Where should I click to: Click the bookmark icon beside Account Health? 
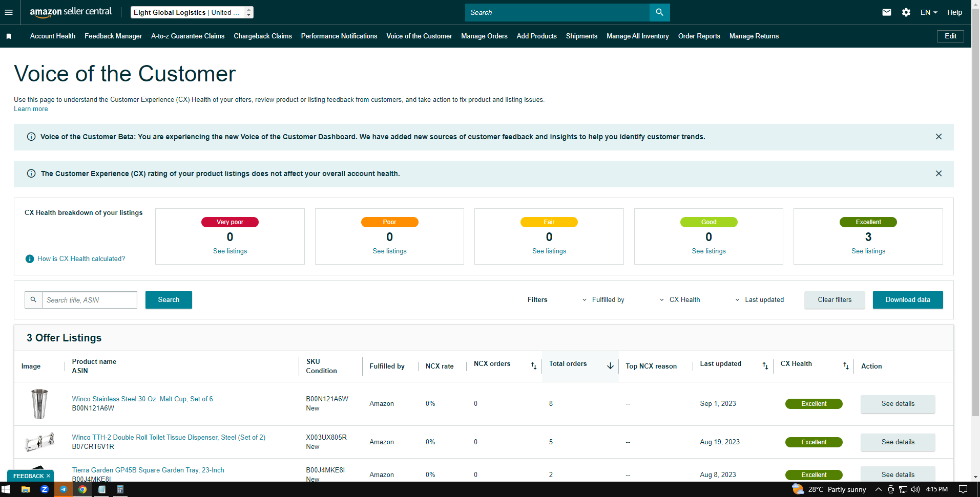click(9, 36)
